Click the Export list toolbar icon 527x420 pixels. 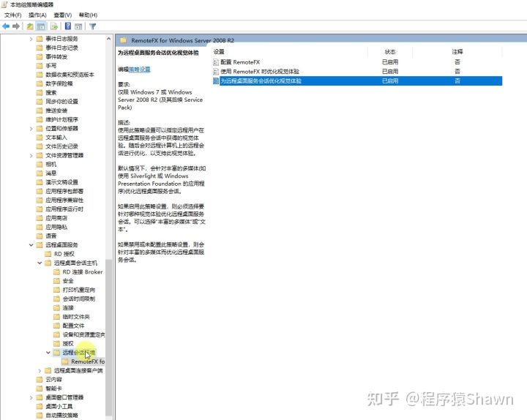click(54, 26)
